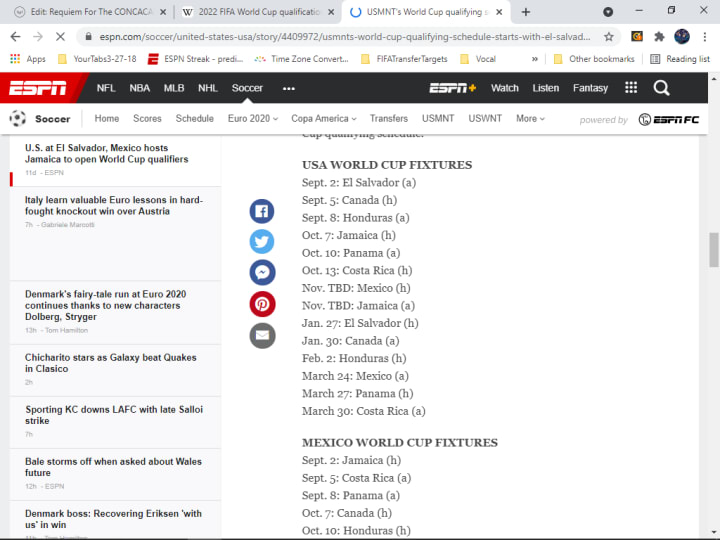Select the NHL menu item
This screenshot has height=540, width=720.
(x=208, y=88)
